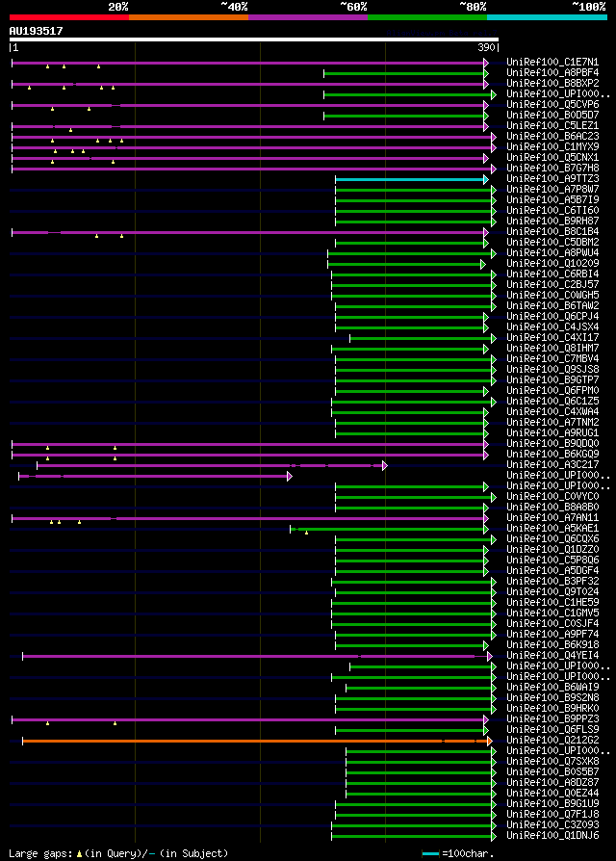Select the UniRef100_A9PF74 label
Screen dimensions: 616x861
click(552, 635)
